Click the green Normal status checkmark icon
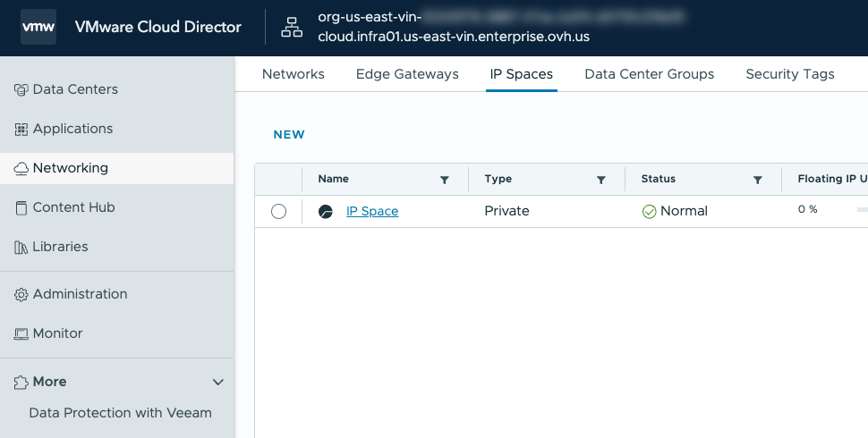 pyautogui.click(x=649, y=211)
